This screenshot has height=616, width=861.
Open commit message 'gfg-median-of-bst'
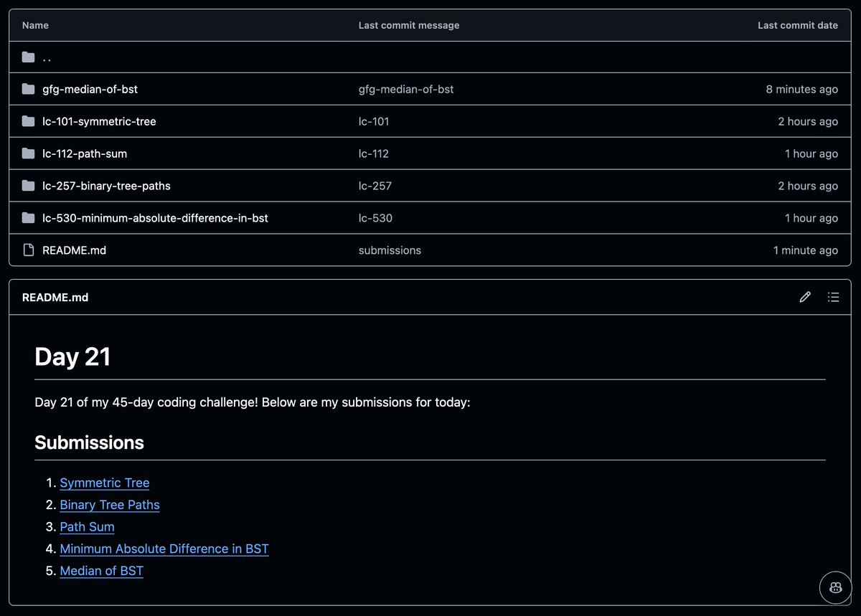coord(406,90)
